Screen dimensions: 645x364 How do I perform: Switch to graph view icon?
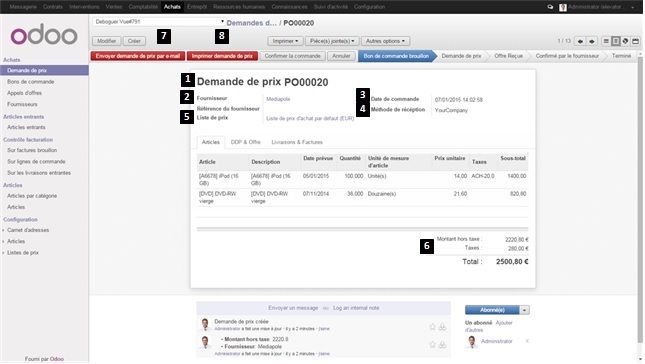[625, 41]
